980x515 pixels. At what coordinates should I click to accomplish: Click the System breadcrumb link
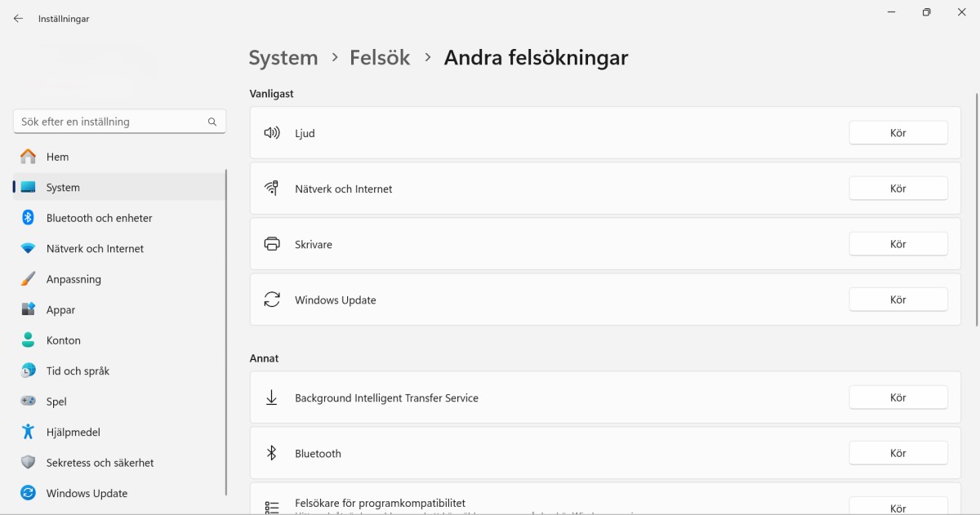[283, 58]
